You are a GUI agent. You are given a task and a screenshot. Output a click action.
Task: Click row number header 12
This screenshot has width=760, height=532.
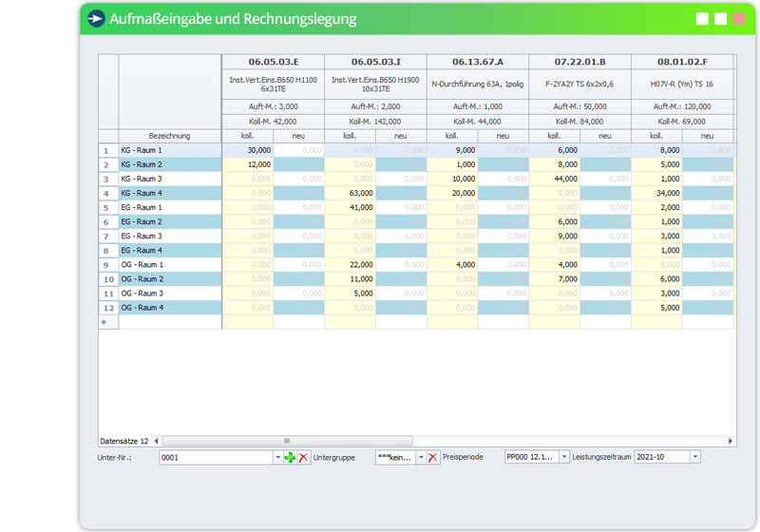[108, 308]
